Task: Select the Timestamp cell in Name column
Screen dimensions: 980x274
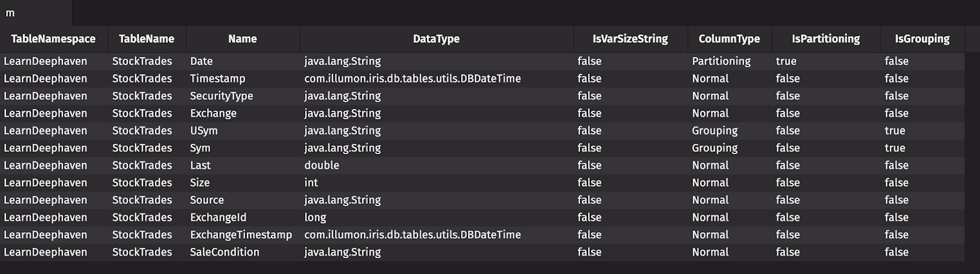Action: pos(217,79)
